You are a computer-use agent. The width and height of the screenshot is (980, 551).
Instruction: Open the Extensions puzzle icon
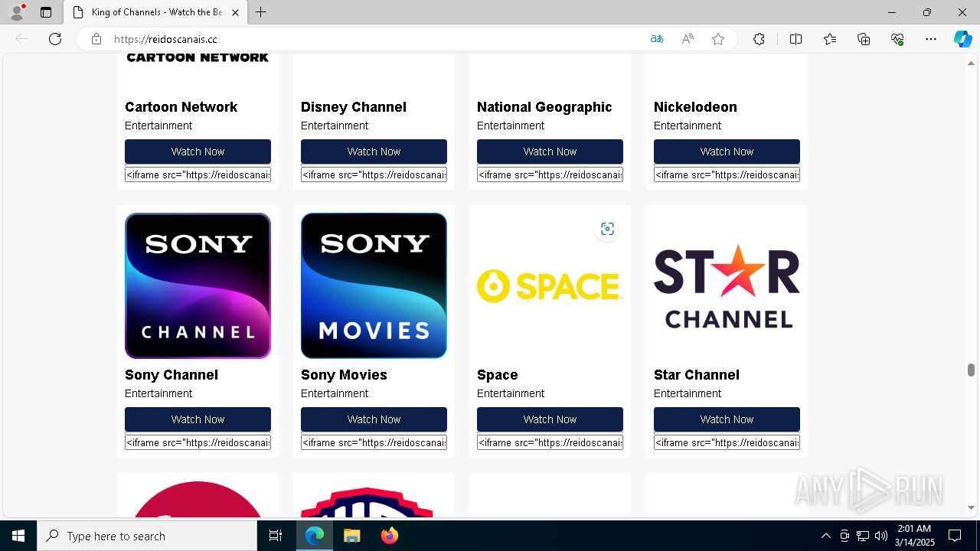759,39
